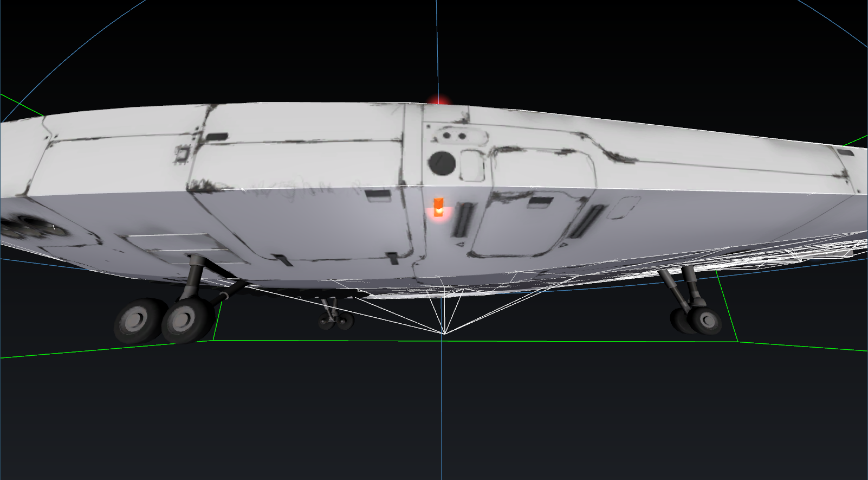This screenshot has width=868, height=480.
Task: Select the large round black port on the hull
Action: (442, 163)
